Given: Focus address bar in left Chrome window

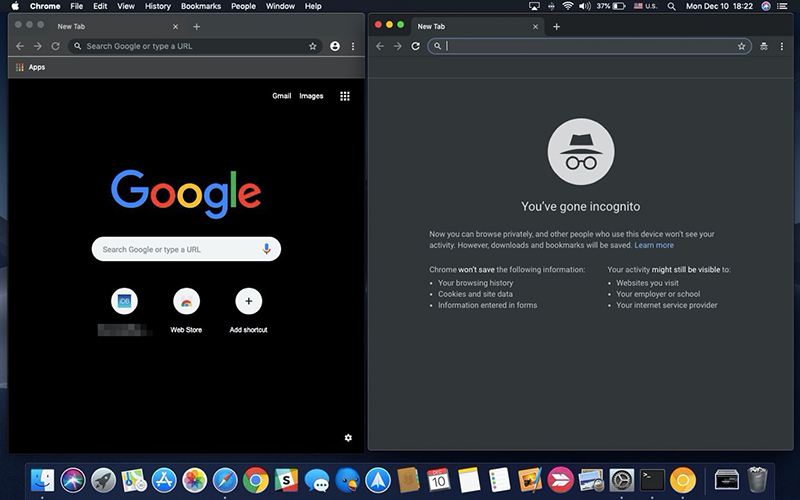Looking at the screenshot, I should click(x=195, y=46).
